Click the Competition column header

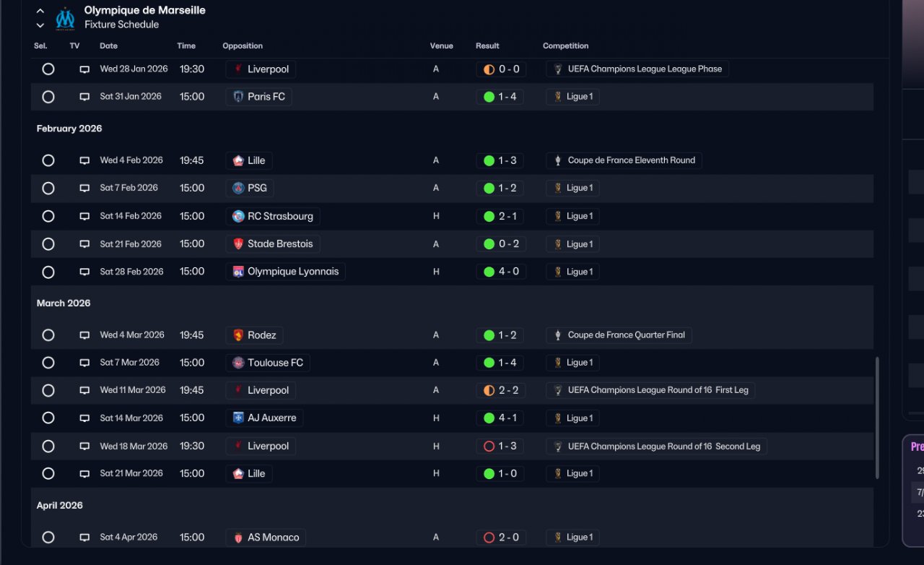click(x=565, y=46)
